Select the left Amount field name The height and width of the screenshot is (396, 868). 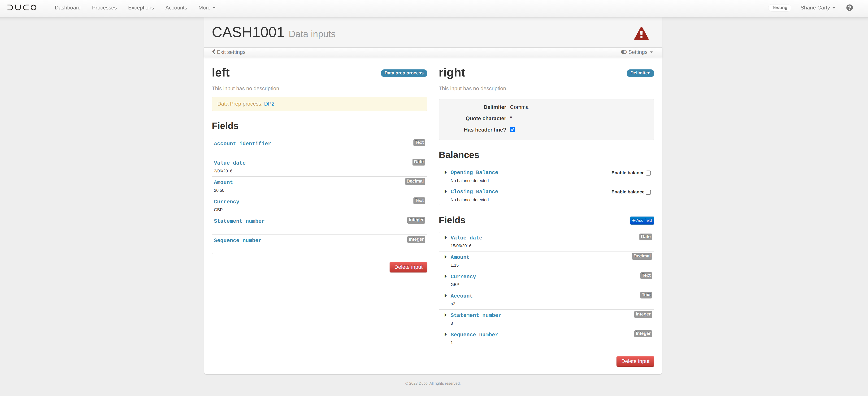[223, 182]
